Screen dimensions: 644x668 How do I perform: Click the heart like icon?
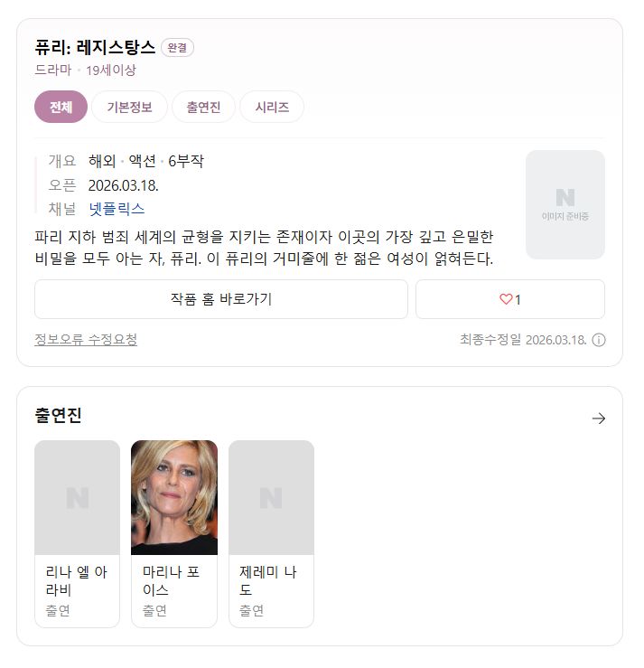(x=506, y=299)
